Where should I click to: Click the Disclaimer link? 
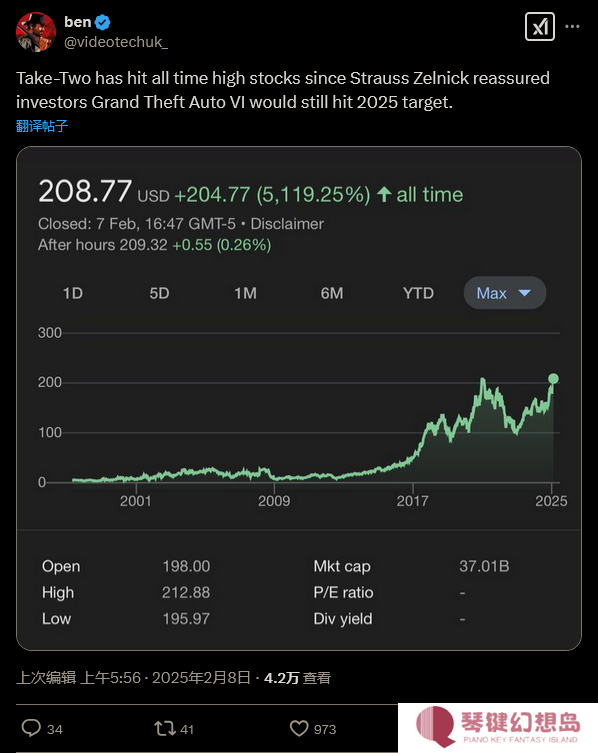(x=287, y=224)
